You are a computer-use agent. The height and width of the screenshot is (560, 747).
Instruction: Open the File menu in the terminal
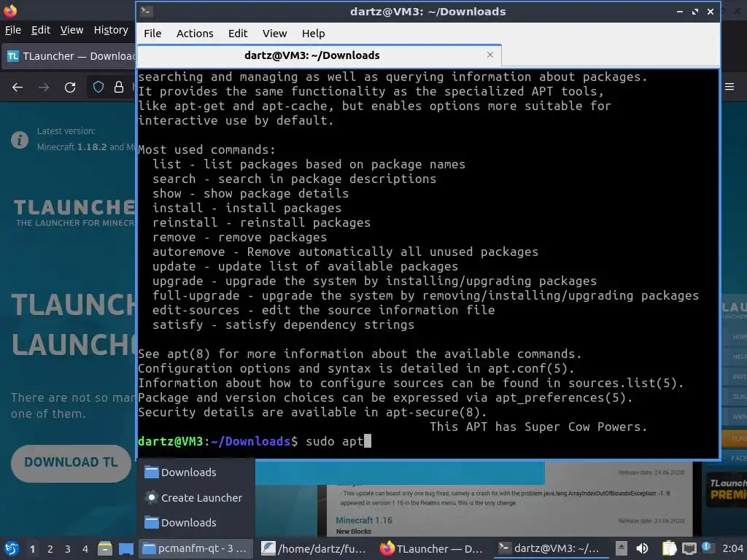pos(152,34)
